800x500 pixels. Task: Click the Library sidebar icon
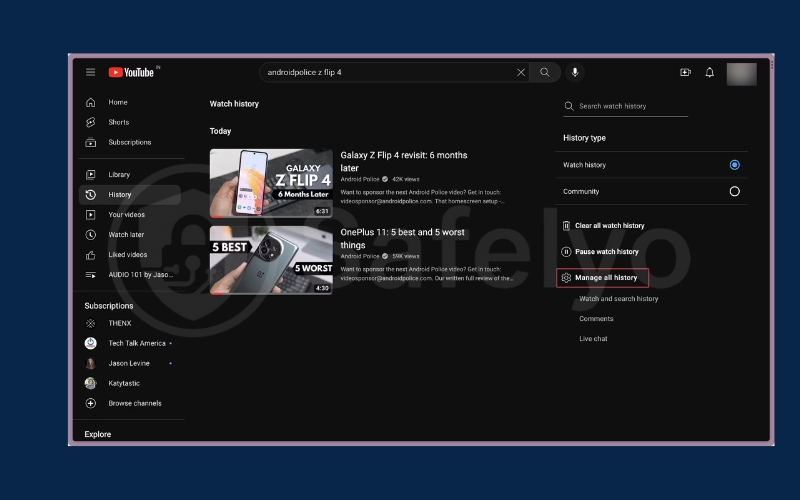pos(90,174)
